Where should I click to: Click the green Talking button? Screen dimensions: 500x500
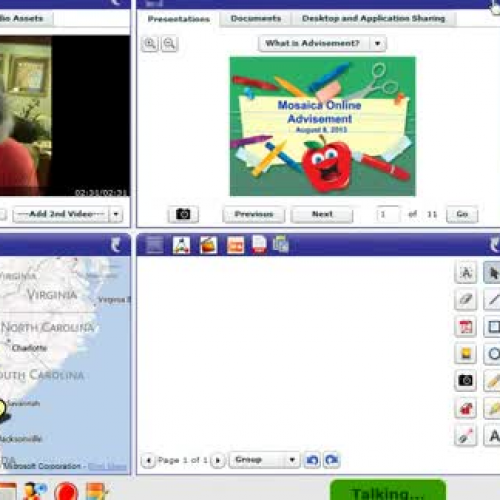coord(388,490)
